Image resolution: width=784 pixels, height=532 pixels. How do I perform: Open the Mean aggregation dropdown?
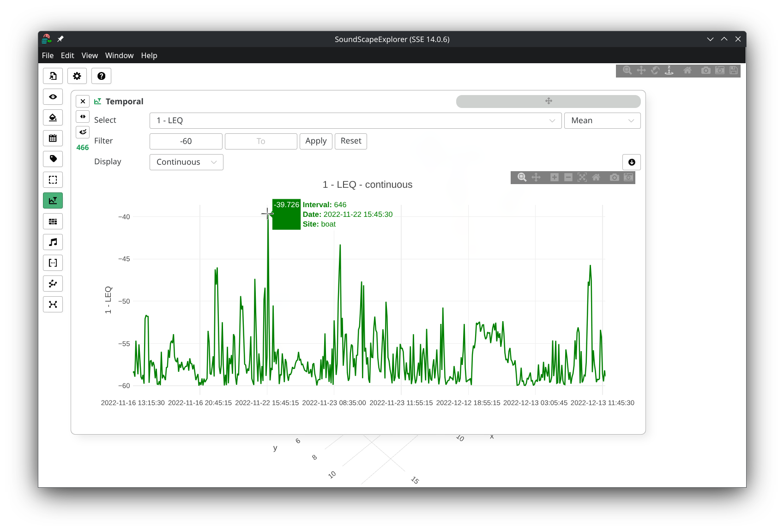point(602,121)
